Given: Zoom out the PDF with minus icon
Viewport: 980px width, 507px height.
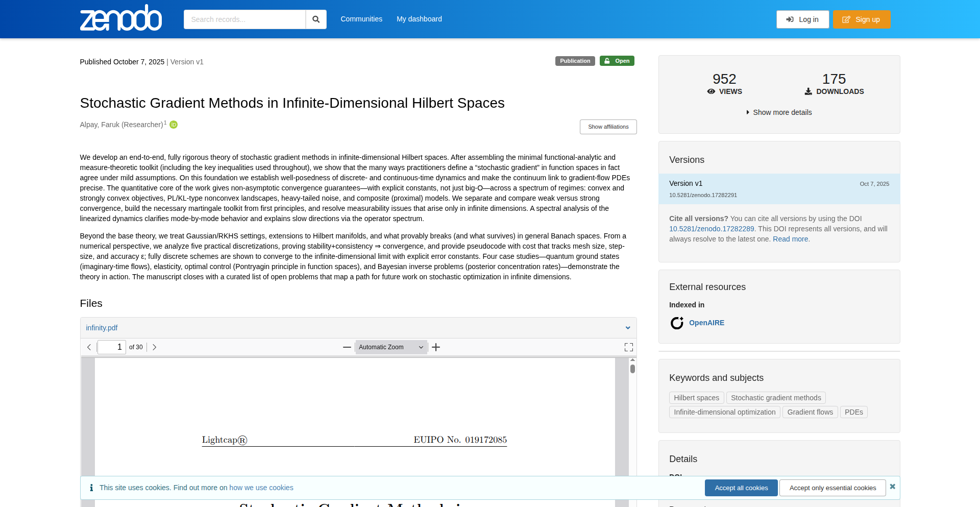Looking at the screenshot, I should point(347,347).
